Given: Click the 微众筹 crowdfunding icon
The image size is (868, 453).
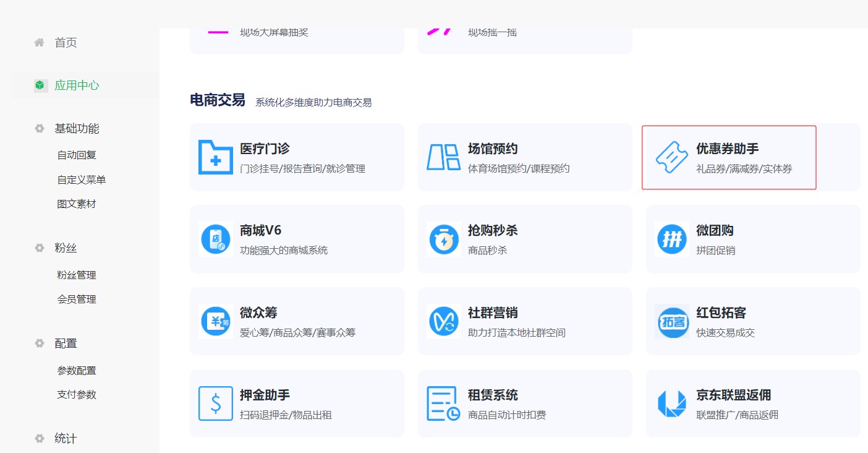Looking at the screenshot, I should point(216,322).
